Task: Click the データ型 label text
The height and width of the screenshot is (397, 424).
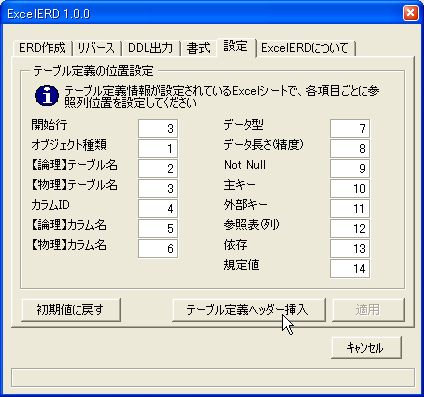Action: click(x=244, y=125)
